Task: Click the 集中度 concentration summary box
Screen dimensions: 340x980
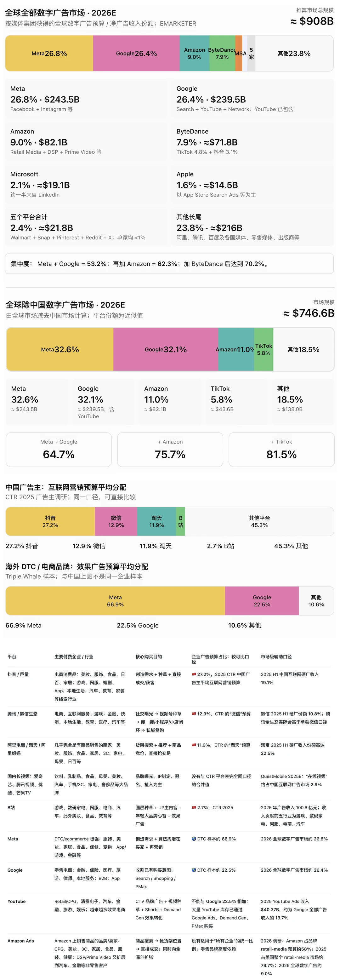Action: [169, 264]
